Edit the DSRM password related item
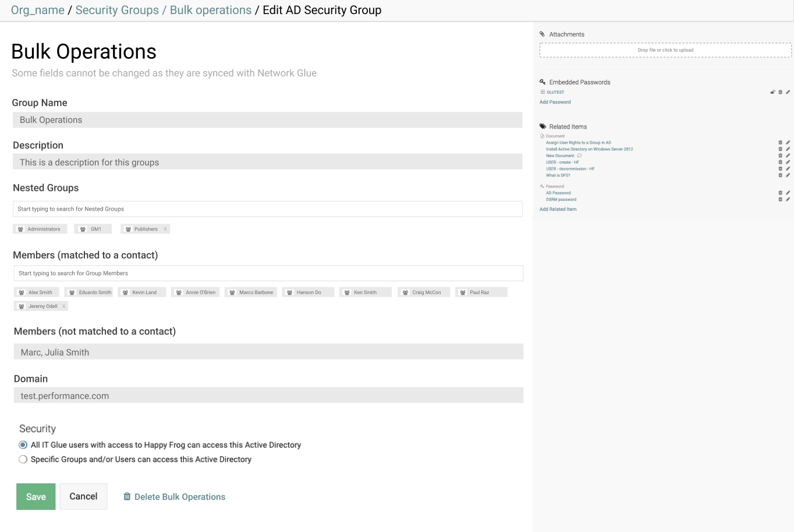Screen dimensions: 794x532 pyautogui.click(x=788, y=199)
